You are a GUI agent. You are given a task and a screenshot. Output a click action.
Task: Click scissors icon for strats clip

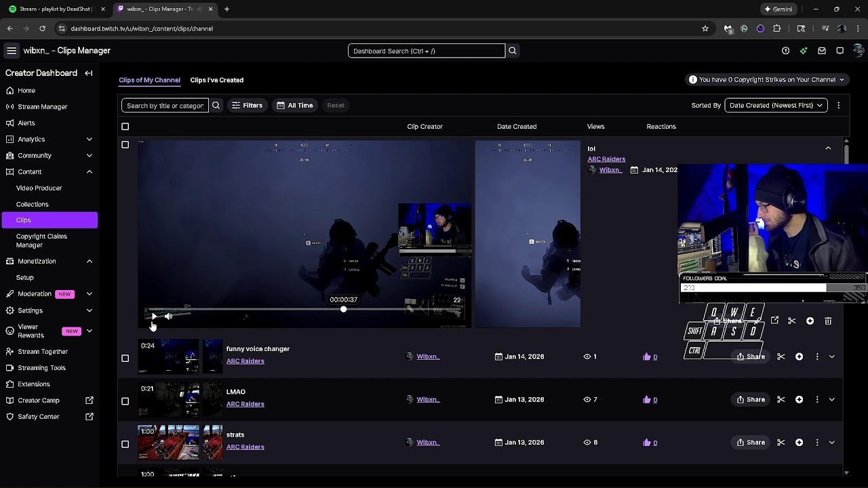[x=781, y=443]
